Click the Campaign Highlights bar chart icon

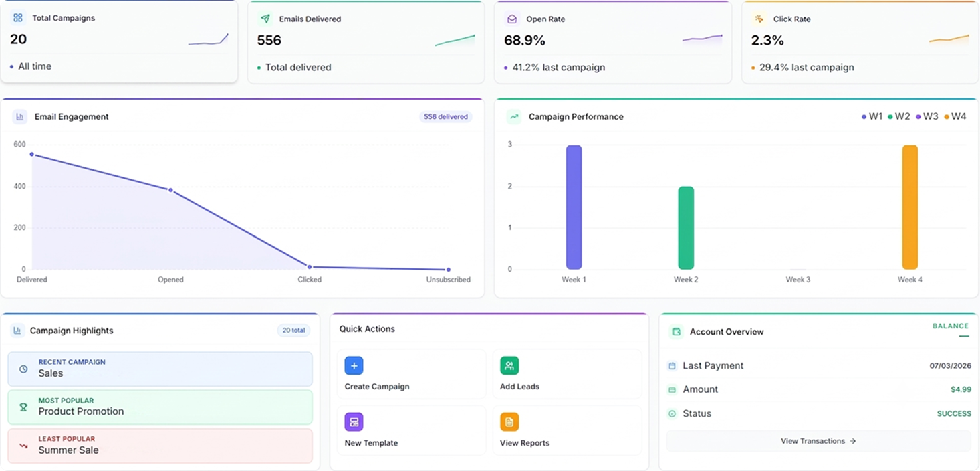coord(17,331)
